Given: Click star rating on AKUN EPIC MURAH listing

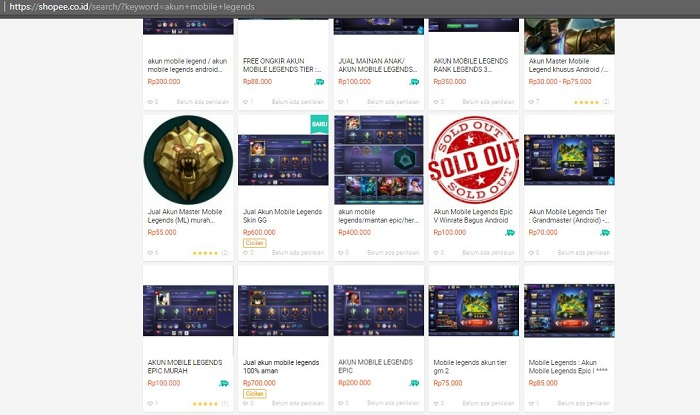Looking at the screenshot, I should (205, 404).
